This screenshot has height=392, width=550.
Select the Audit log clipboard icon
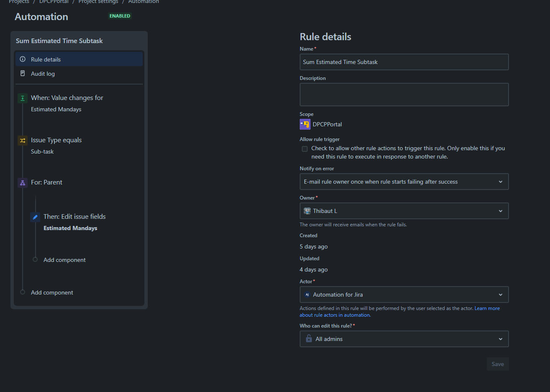click(23, 73)
